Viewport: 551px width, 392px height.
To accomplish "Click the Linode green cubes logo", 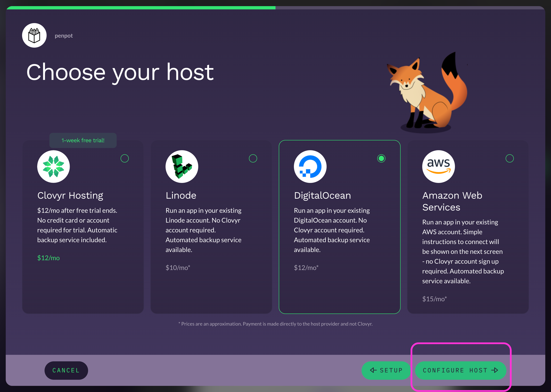I will point(182,167).
